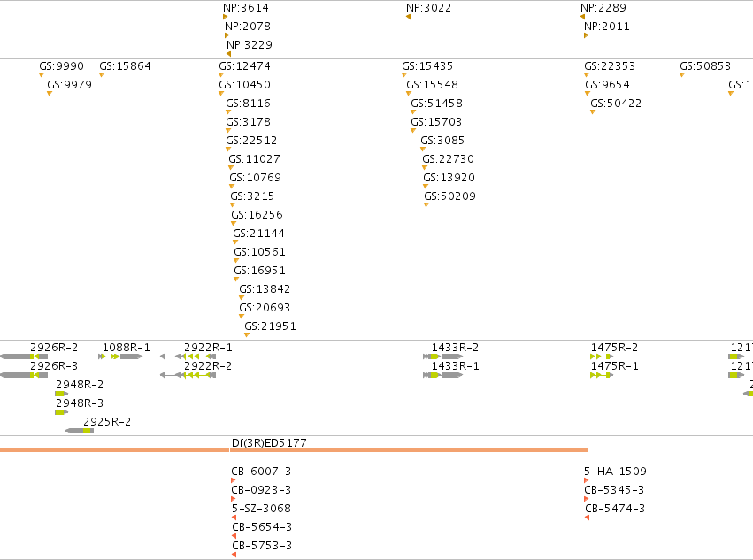Click the 2948R-2 transcript glyph
The image size is (753, 560).
(x=61, y=394)
